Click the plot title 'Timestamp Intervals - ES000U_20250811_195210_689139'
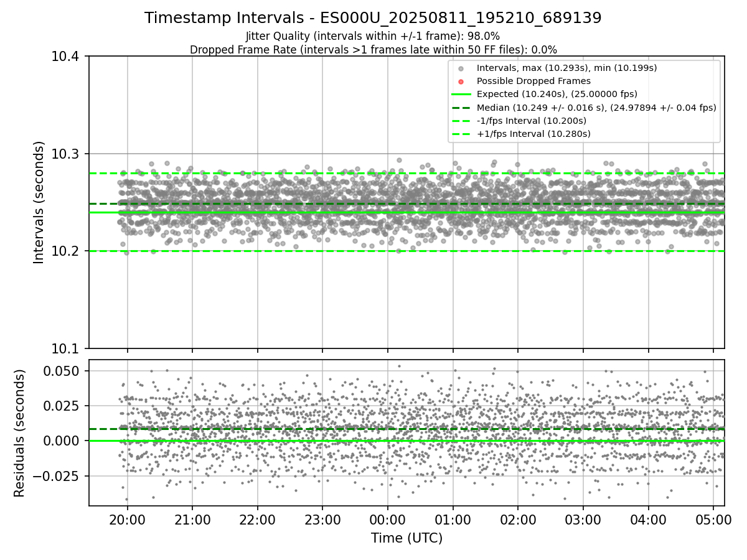This screenshot has height=560, width=747. (x=373, y=18)
